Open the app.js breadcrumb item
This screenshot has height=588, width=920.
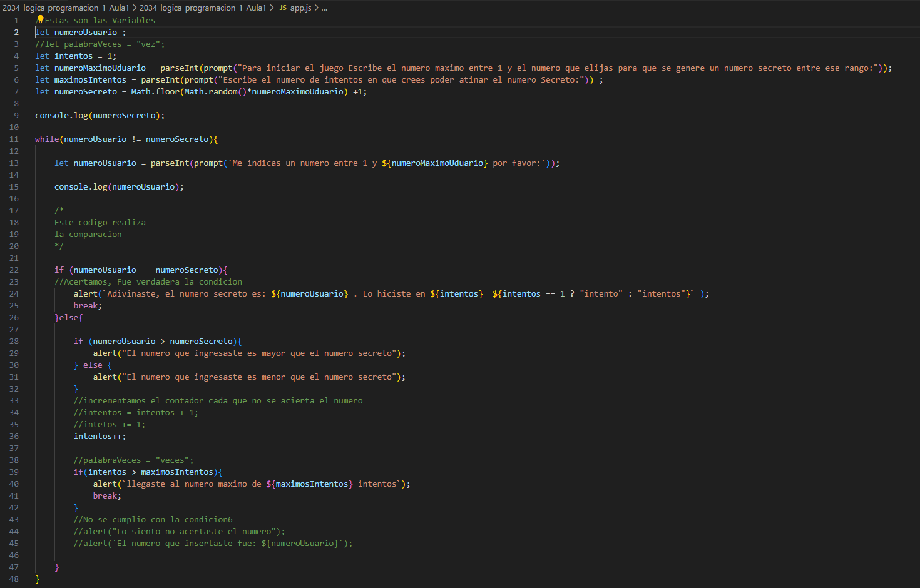point(300,8)
